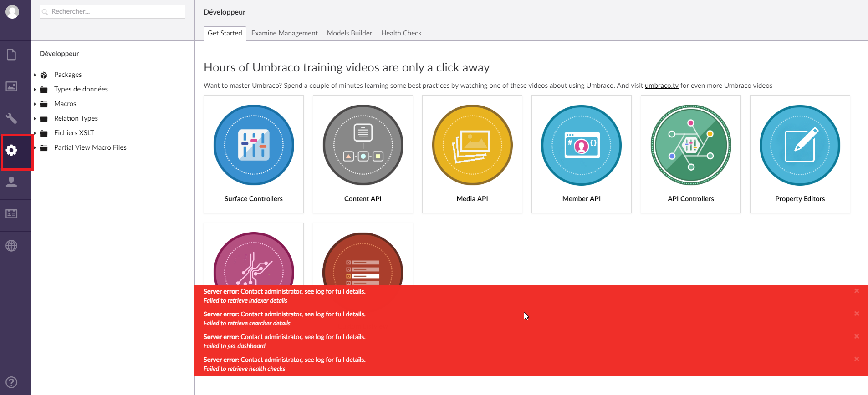Select Types de données in the tree
This screenshot has width=868, height=395.
pos(81,89)
